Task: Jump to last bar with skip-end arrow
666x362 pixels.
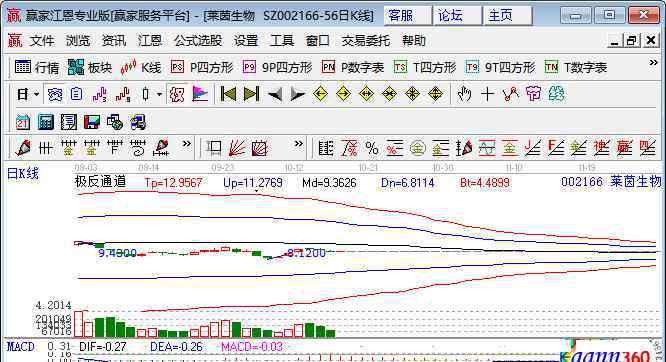Action: [x=251, y=94]
